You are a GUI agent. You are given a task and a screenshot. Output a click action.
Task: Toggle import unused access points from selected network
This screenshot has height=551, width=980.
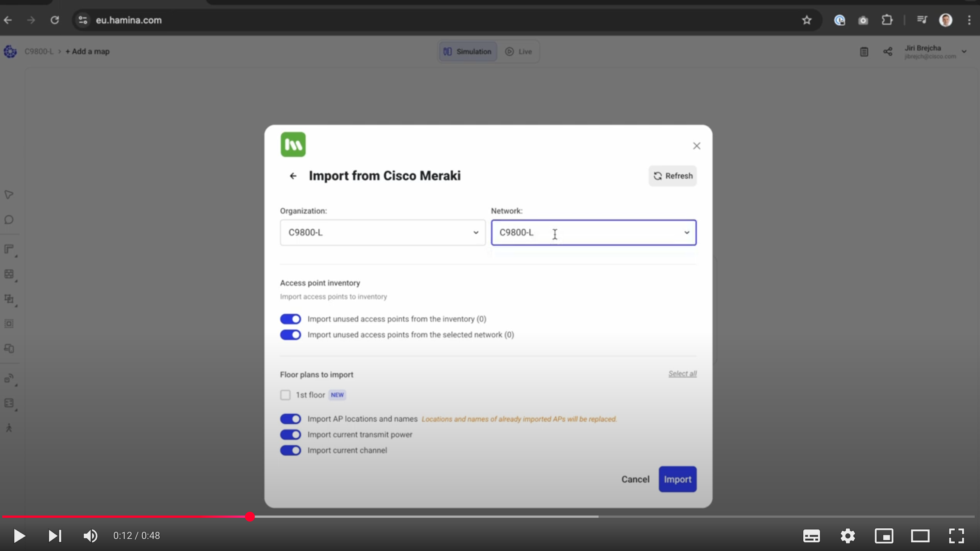coord(291,335)
